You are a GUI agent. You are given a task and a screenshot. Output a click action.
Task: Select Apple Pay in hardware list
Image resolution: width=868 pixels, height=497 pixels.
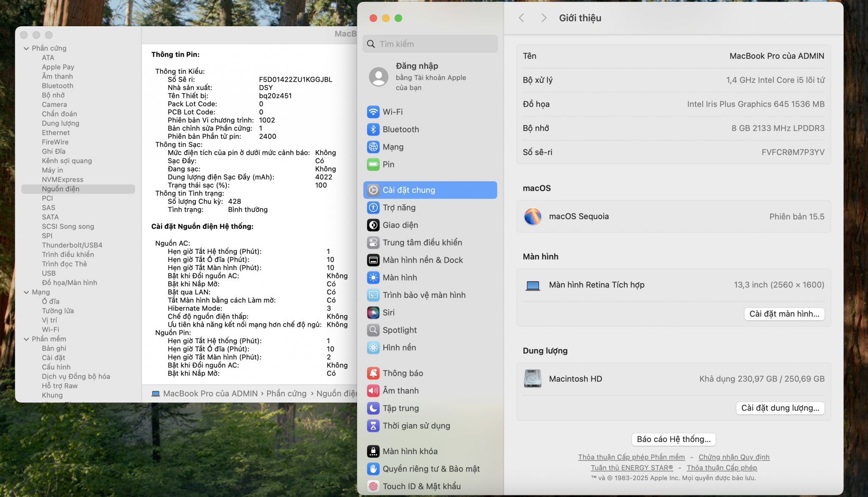tap(58, 67)
